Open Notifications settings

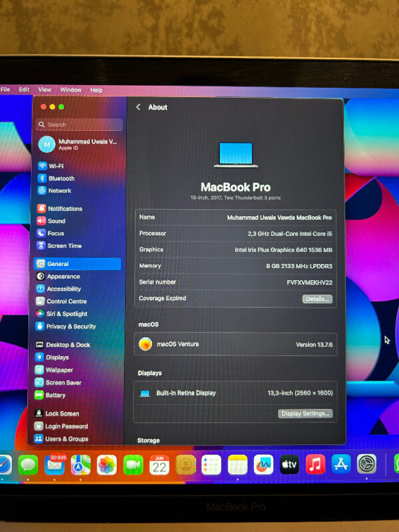click(60, 209)
